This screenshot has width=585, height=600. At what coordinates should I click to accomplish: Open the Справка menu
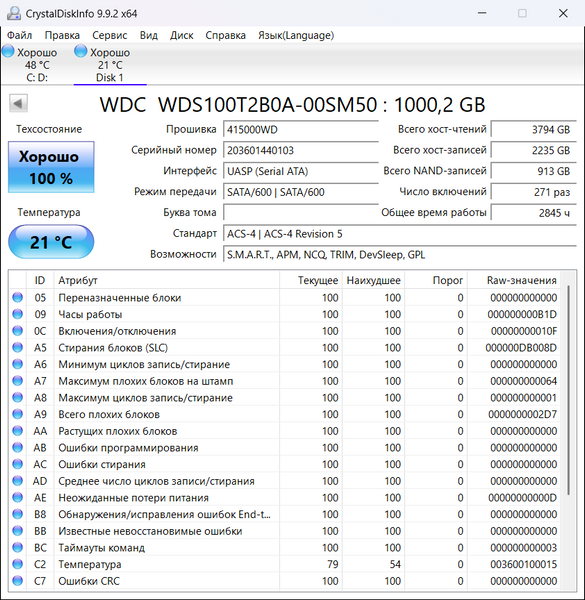(225, 35)
